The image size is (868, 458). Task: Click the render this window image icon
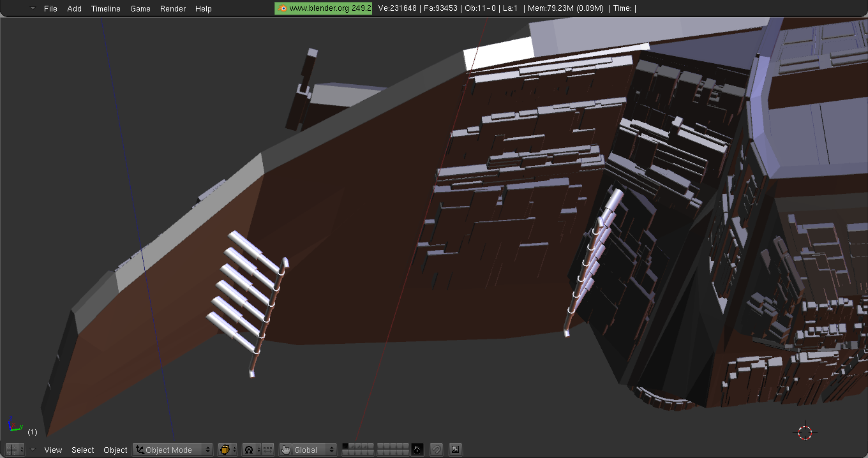coord(455,450)
